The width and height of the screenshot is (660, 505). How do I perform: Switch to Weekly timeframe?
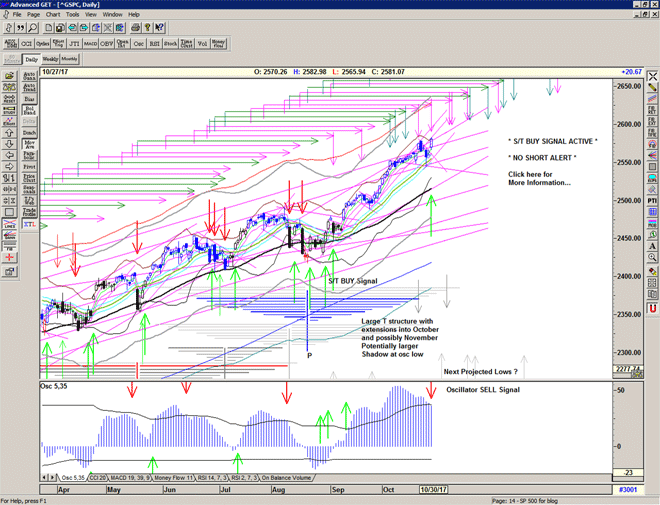click(x=50, y=60)
